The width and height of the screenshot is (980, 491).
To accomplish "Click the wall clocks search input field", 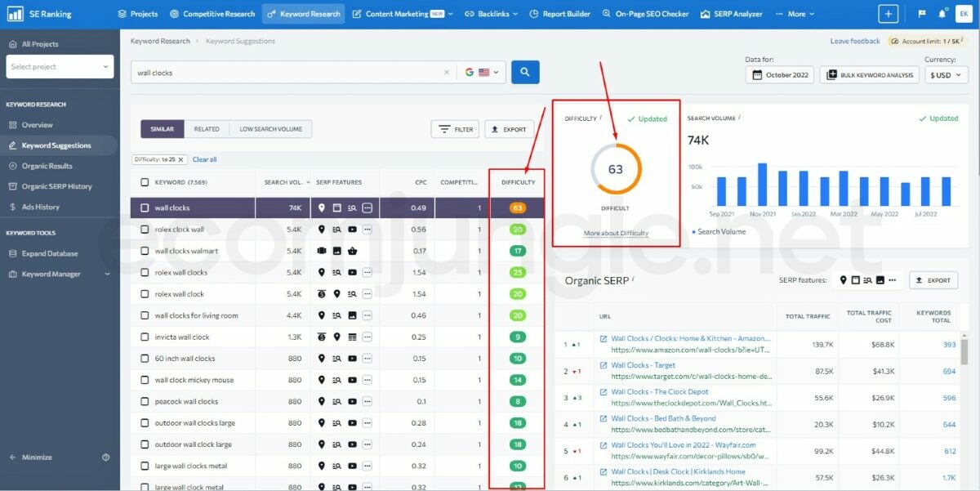I will [x=286, y=73].
